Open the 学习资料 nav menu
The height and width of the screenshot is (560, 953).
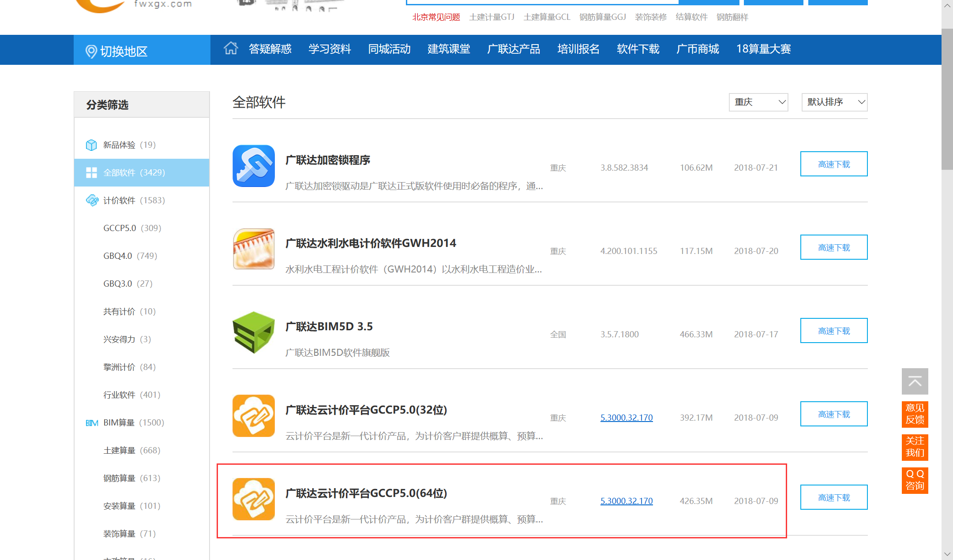click(x=330, y=49)
